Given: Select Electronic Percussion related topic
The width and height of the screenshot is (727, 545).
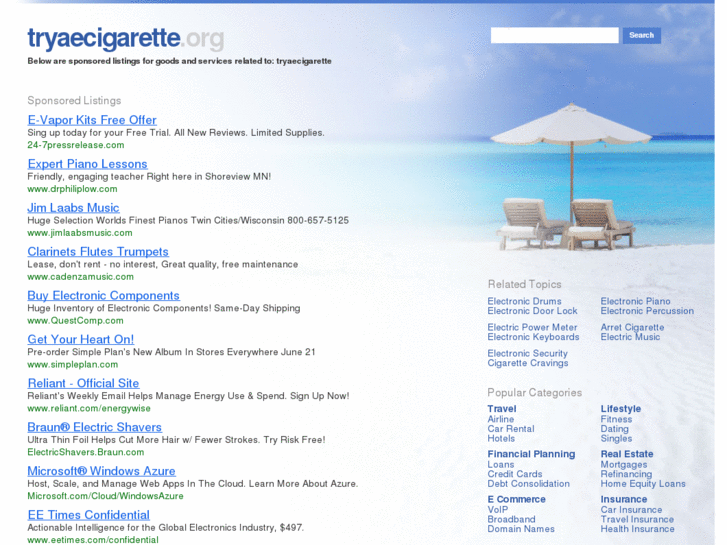Looking at the screenshot, I should tap(647, 311).
